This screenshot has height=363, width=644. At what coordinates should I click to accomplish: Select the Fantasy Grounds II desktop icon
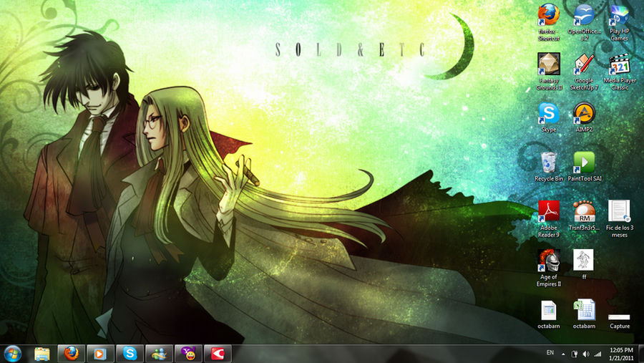click(549, 72)
